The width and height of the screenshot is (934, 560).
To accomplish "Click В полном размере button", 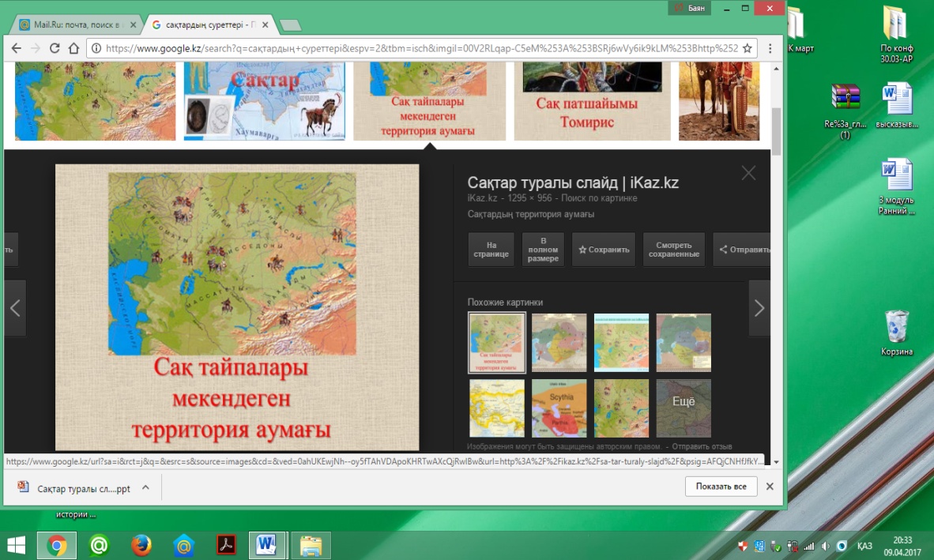I will pos(543,250).
